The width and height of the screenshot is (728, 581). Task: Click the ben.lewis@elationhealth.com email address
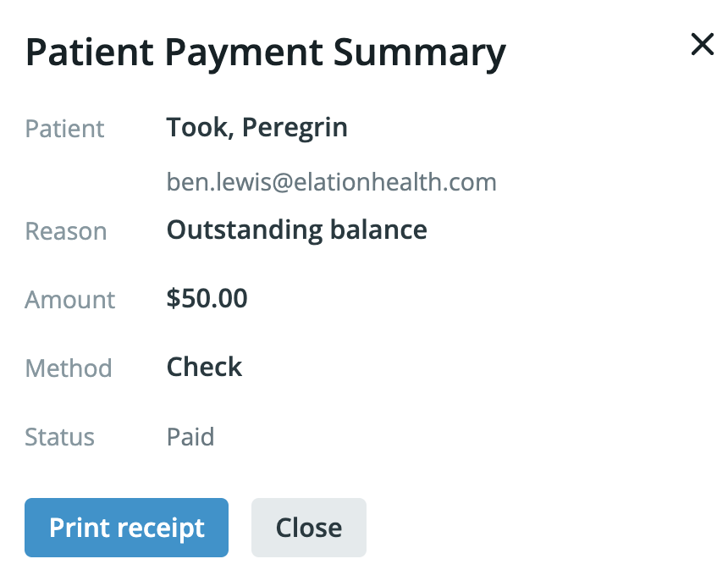click(331, 182)
